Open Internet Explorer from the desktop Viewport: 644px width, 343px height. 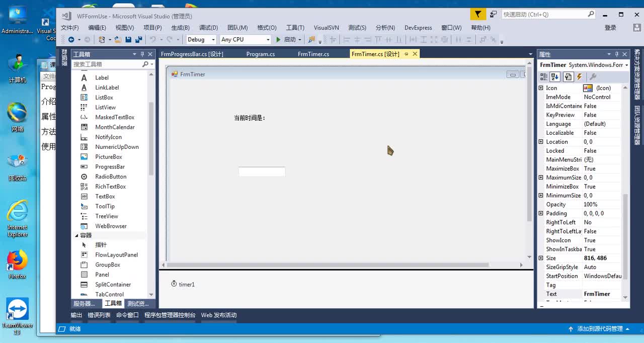(x=17, y=218)
